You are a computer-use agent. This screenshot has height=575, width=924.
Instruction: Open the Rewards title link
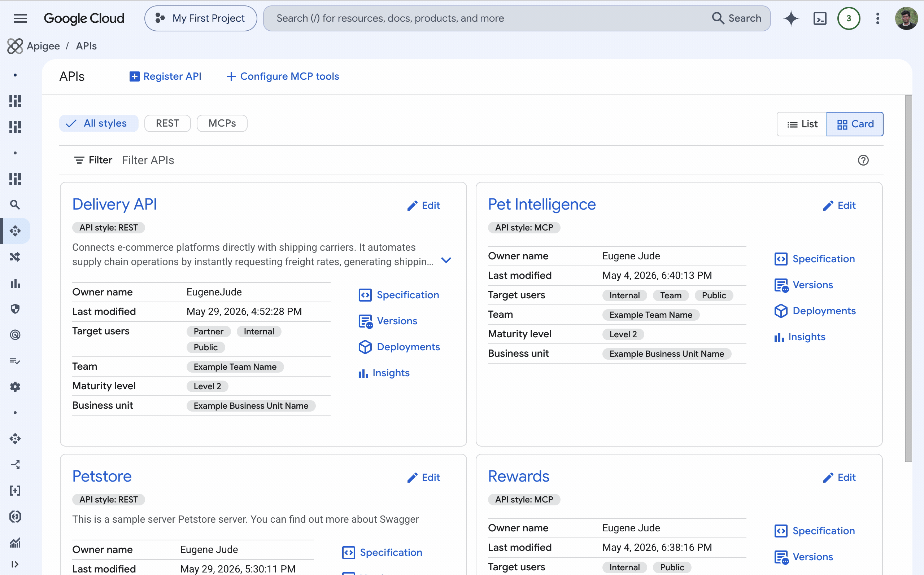[x=519, y=477]
